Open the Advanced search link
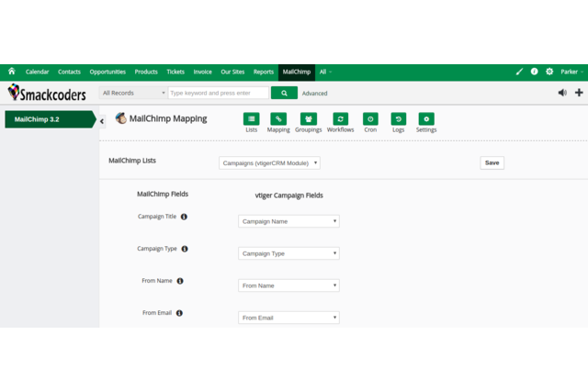The height and width of the screenshot is (391, 588). (x=314, y=94)
